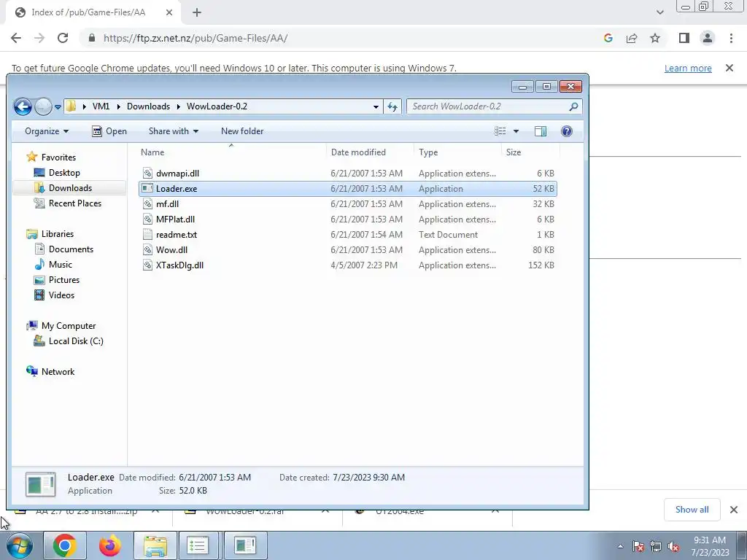This screenshot has width=747, height=560.
Task: Select dwmapi.dll file
Action: coord(348,174)
